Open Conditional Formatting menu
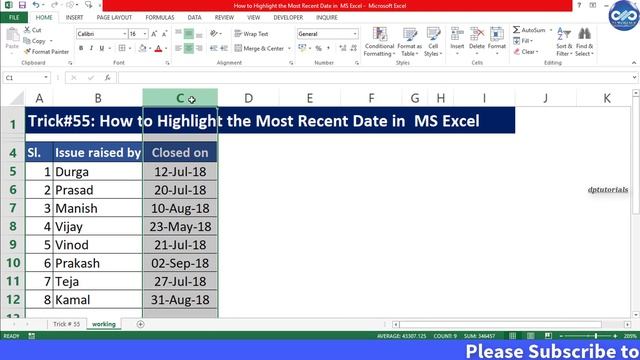Viewport: 640px width, 360px height. click(x=379, y=42)
